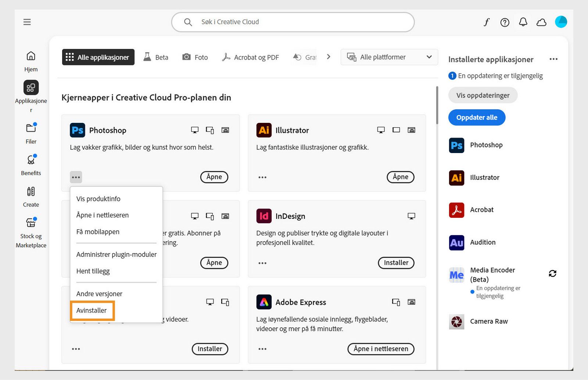Switch to the Foto tab
The height and width of the screenshot is (380, 588).
[195, 57]
